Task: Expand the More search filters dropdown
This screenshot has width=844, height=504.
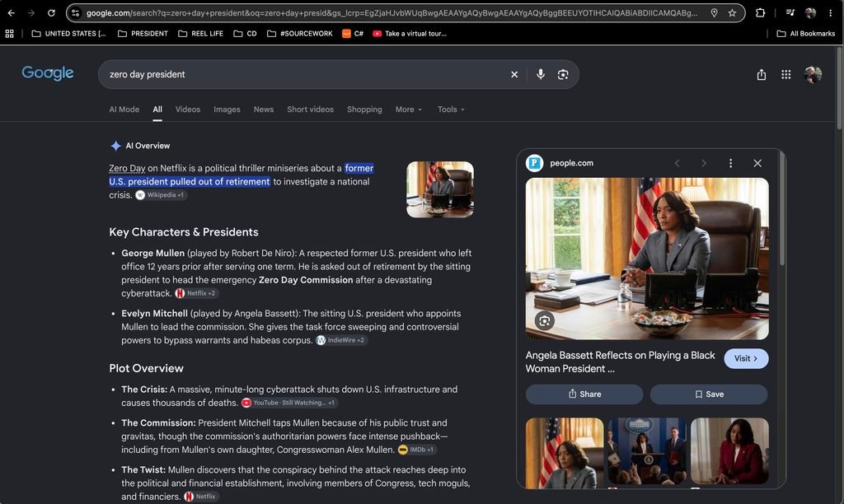Action: [x=409, y=110]
